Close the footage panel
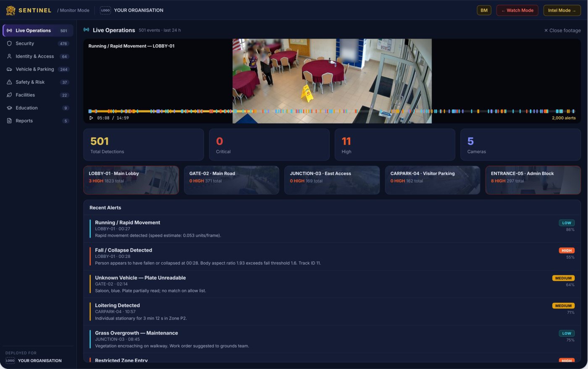588x369 pixels. point(562,30)
